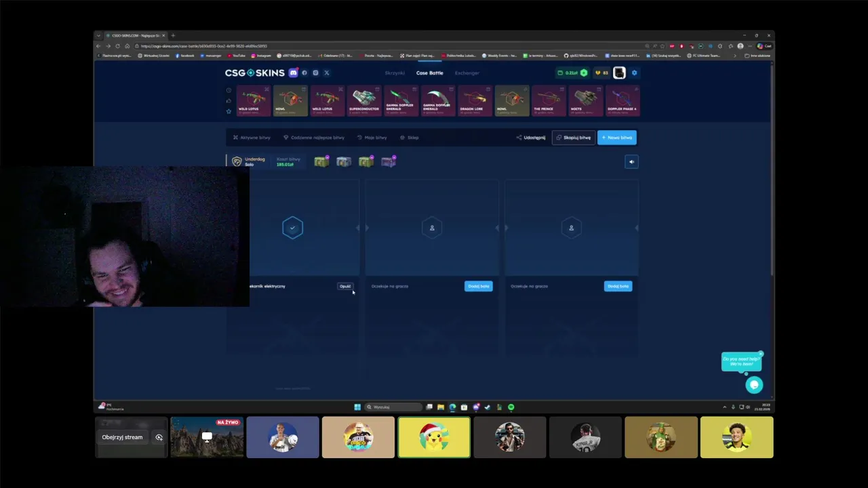Click the first green case in the battle
This screenshot has width=868, height=488.
pos(321,161)
